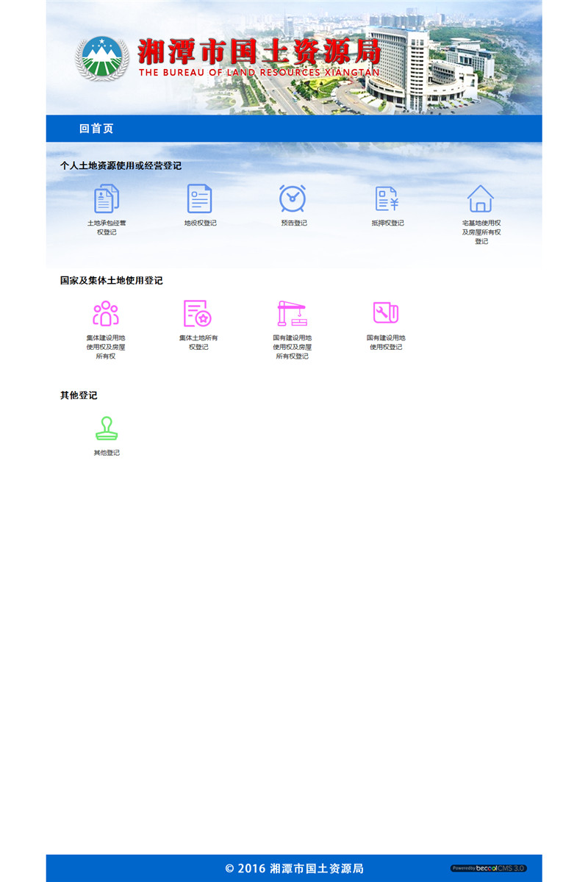Click the © 2016 湘潭市国土资源局 footer text
This screenshot has height=882, width=588.
pos(294,869)
